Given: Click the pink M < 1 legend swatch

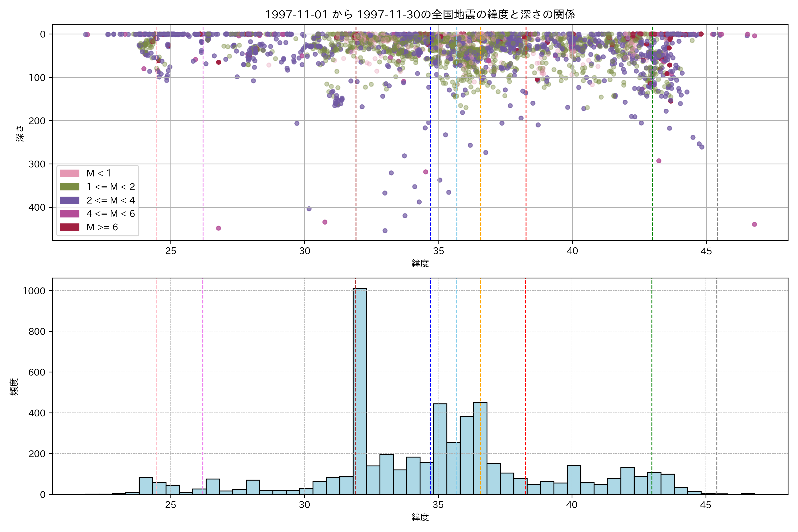Looking at the screenshot, I should [x=70, y=173].
